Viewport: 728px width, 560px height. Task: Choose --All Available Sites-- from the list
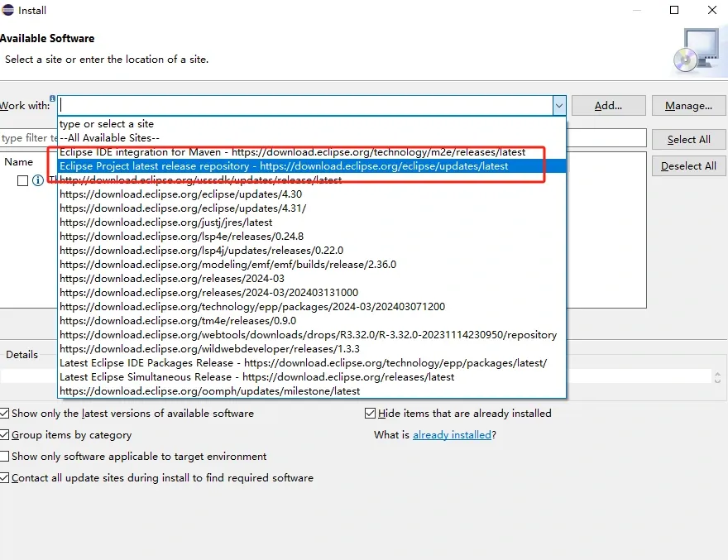pyautogui.click(x=312, y=138)
